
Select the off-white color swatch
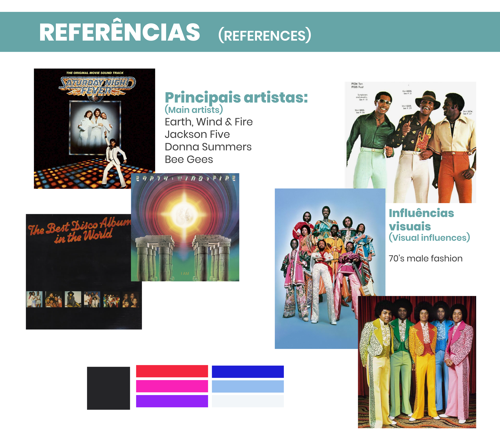(x=248, y=401)
